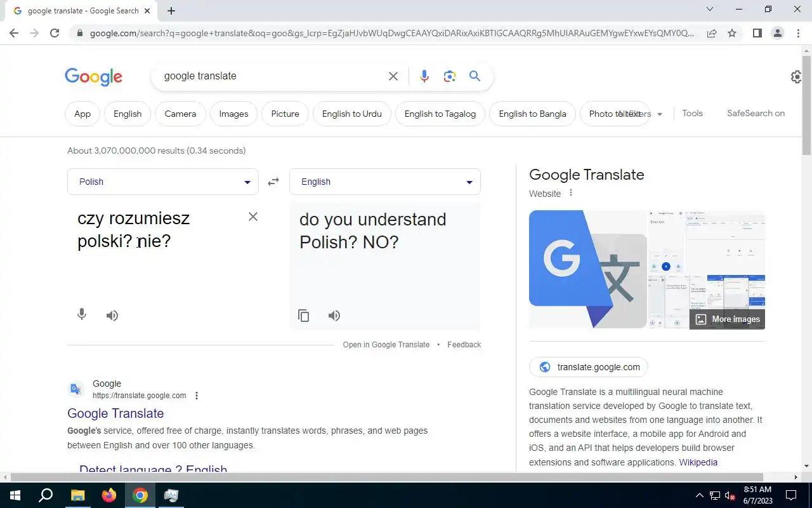Image resolution: width=812 pixels, height=508 pixels.
Task: Reload the current page
Action: coord(55,33)
